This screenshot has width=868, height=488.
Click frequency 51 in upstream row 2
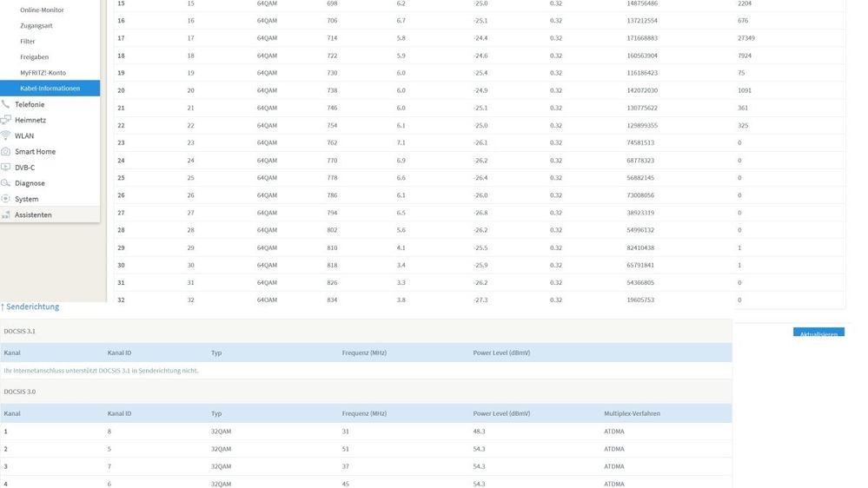pos(346,449)
